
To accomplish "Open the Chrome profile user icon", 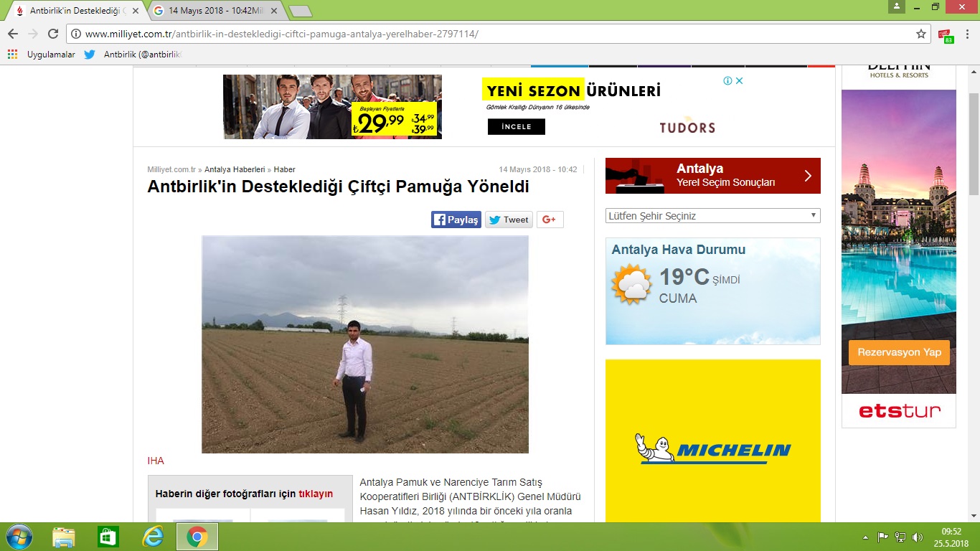I will pos(896,6).
